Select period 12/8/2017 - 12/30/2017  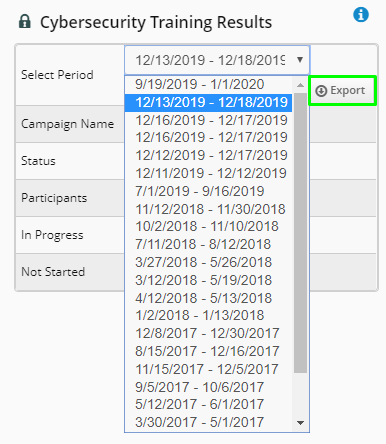[x=208, y=333]
